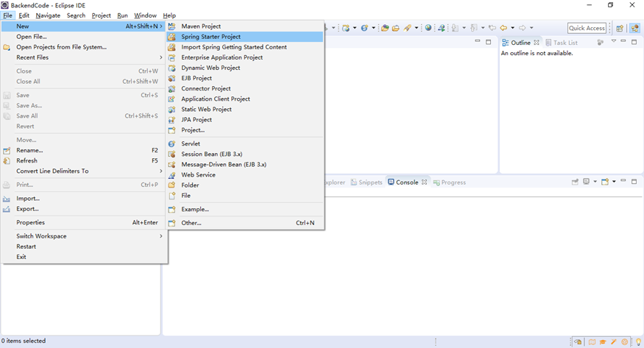Click the Folder icon in New submenu

point(171,185)
